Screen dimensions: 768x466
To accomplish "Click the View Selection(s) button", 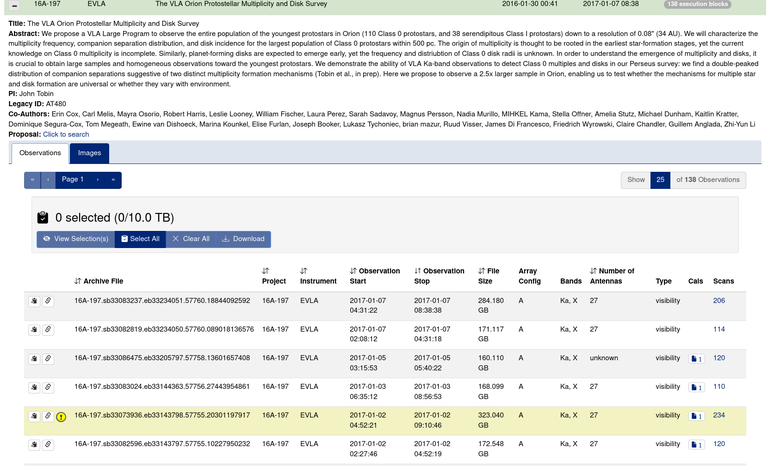I will click(76, 239).
